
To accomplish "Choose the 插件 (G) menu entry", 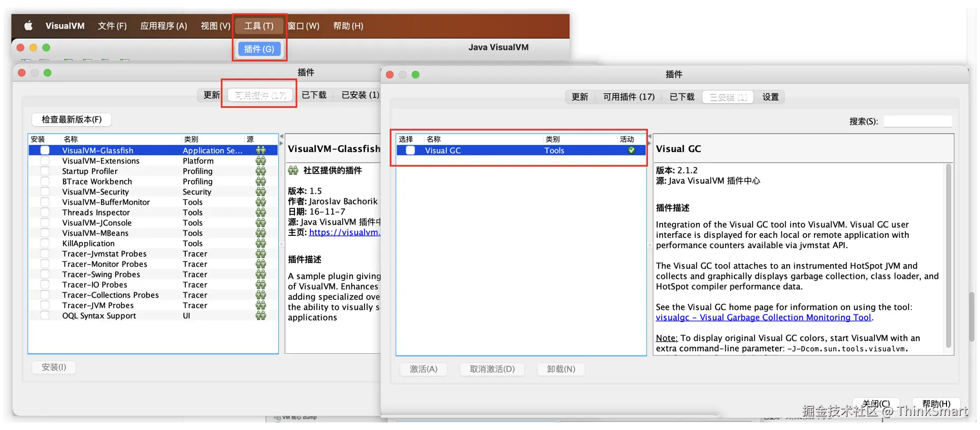I will pos(259,49).
